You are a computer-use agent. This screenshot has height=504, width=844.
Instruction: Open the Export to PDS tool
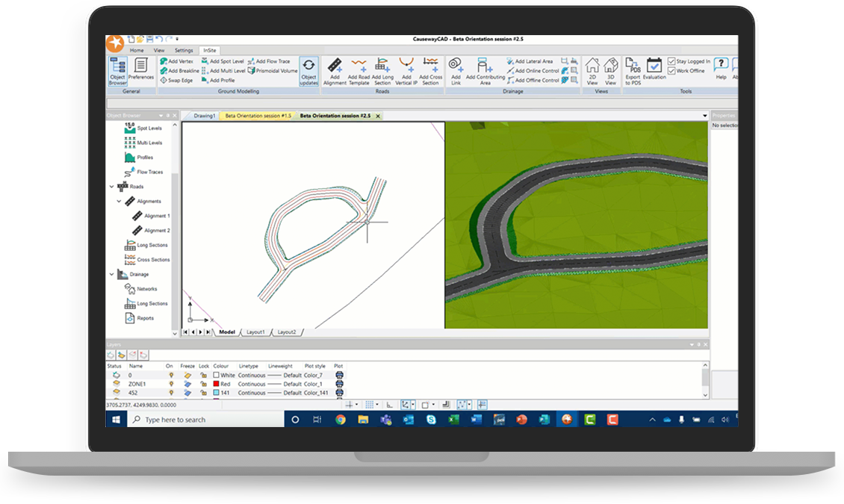[x=633, y=67]
